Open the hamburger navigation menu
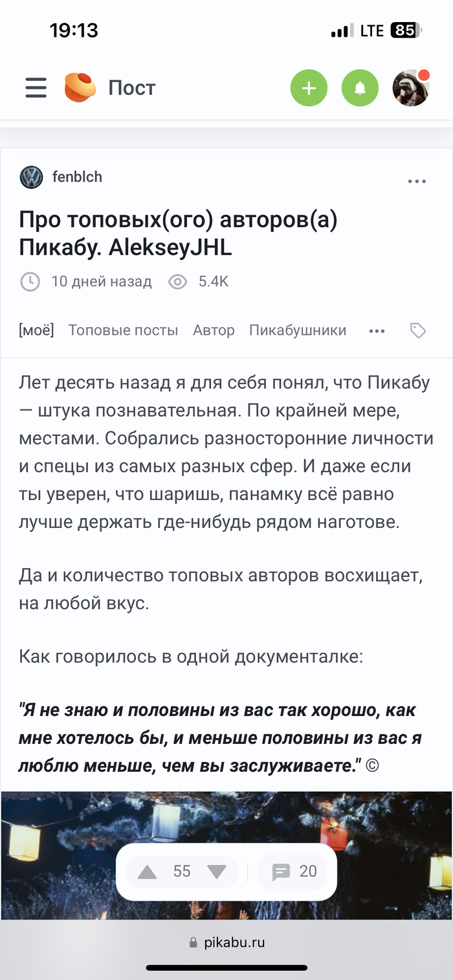The height and width of the screenshot is (980, 453). click(x=36, y=88)
